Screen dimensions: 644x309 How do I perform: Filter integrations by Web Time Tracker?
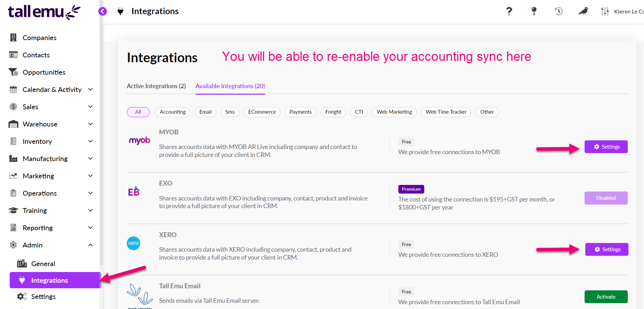pyautogui.click(x=446, y=112)
